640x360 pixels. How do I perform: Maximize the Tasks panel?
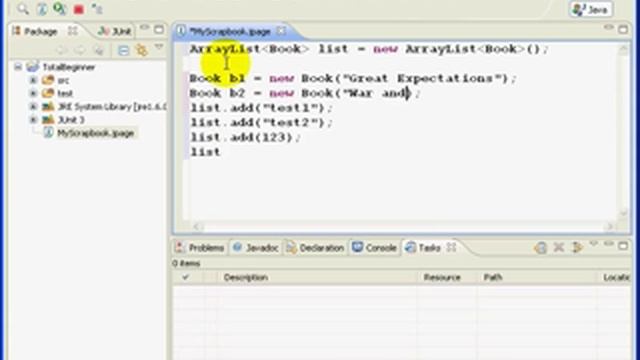click(x=623, y=246)
